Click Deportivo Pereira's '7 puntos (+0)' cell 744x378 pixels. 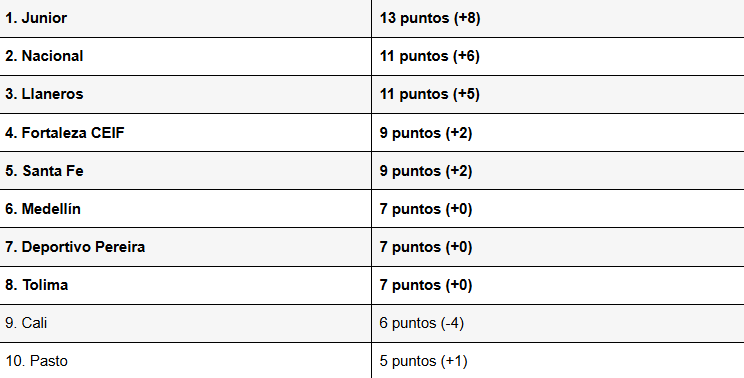click(558, 247)
